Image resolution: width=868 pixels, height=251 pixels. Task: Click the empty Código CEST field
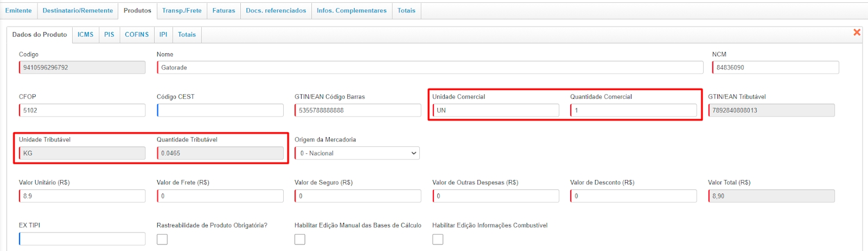(x=220, y=110)
